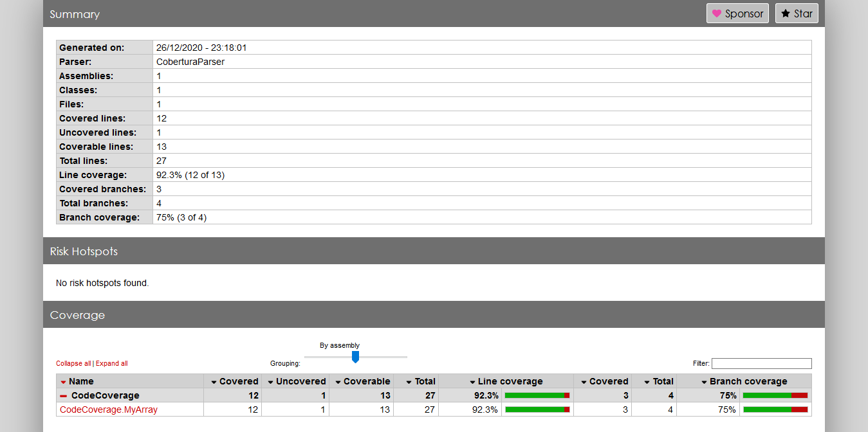Click the sort arrow on the Total lines column
The image size is (868, 432).
click(x=410, y=381)
